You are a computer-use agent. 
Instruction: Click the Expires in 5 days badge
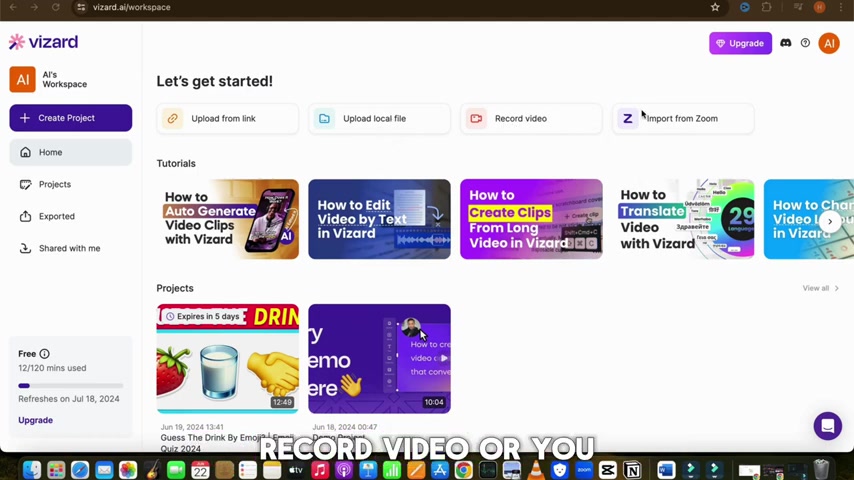203,316
